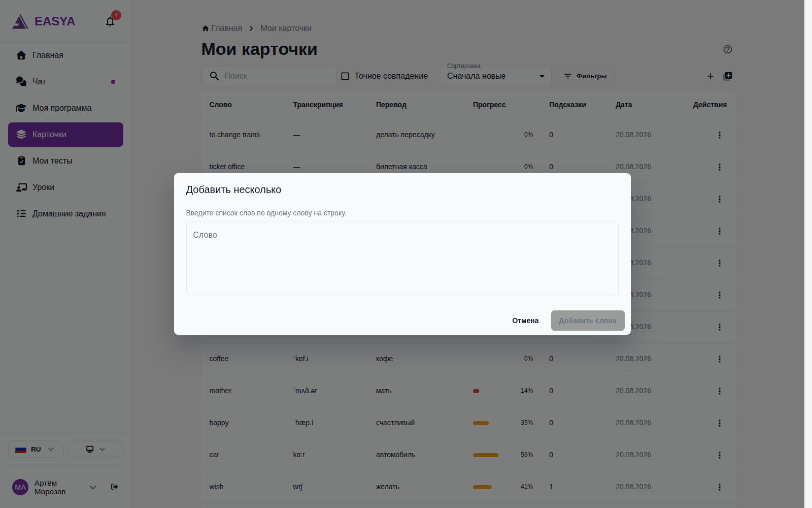This screenshot has width=812, height=508.
Task: Open the display theme selector dropdown
Action: tap(95, 449)
